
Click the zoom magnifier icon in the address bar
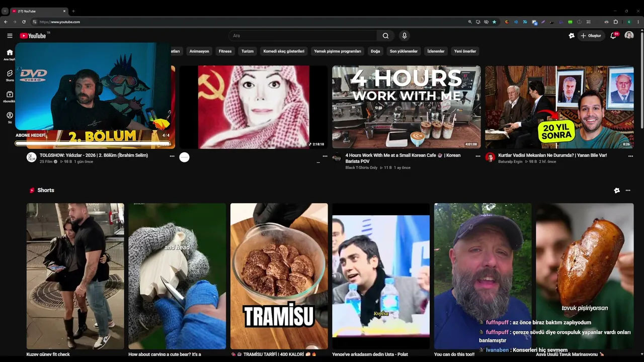tap(470, 22)
